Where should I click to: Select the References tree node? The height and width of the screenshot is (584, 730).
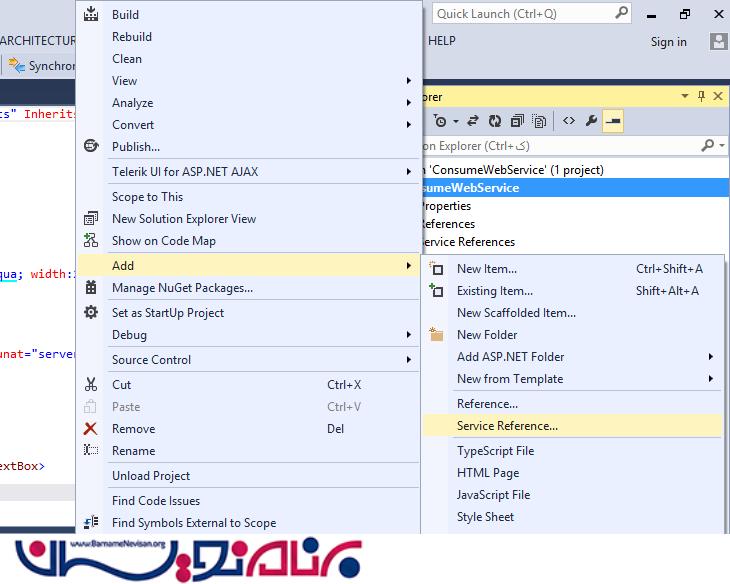[x=448, y=224]
